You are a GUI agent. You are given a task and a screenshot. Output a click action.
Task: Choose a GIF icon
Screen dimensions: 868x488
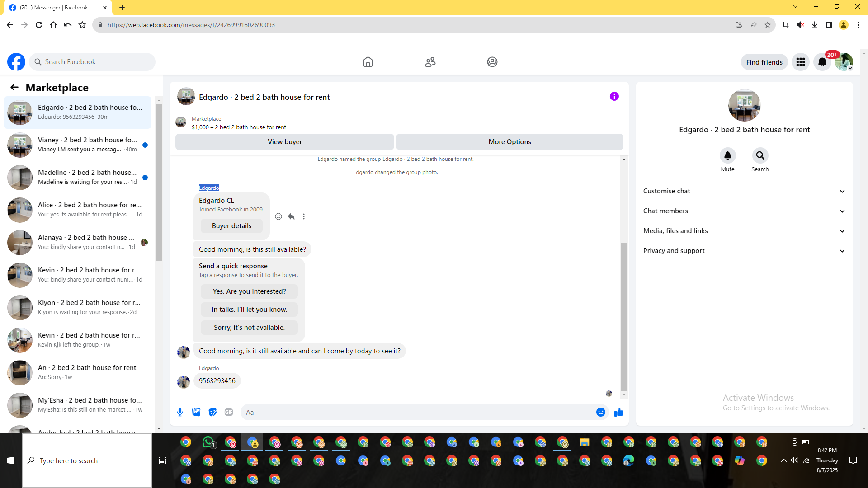coord(229,412)
